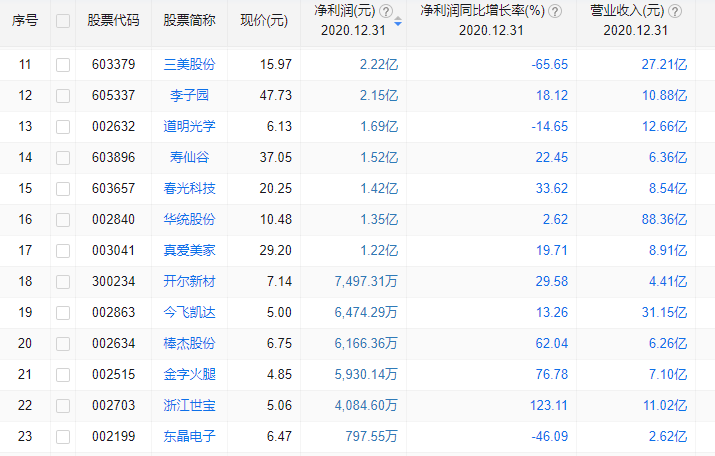The height and width of the screenshot is (456, 715).
Task: Check the box for row 17 真爱美家
Action: (63, 251)
